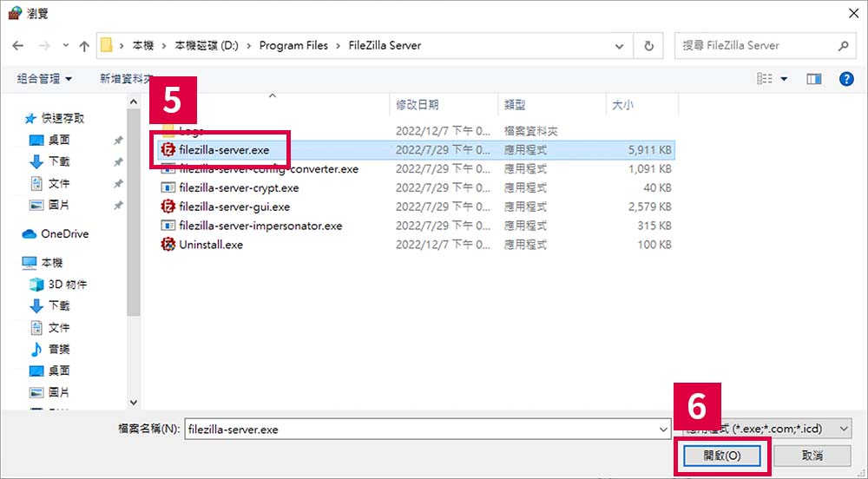Click filezilla-server-gui.exe FileZilla icon
Screen dimensions: 868x479
pos(168,207)
